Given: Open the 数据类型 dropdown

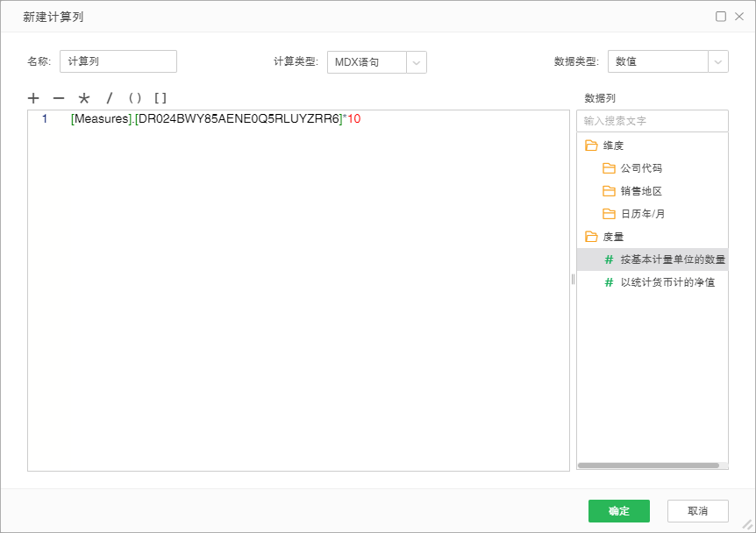Looking at the screenshot, I should tap(717, 61).
